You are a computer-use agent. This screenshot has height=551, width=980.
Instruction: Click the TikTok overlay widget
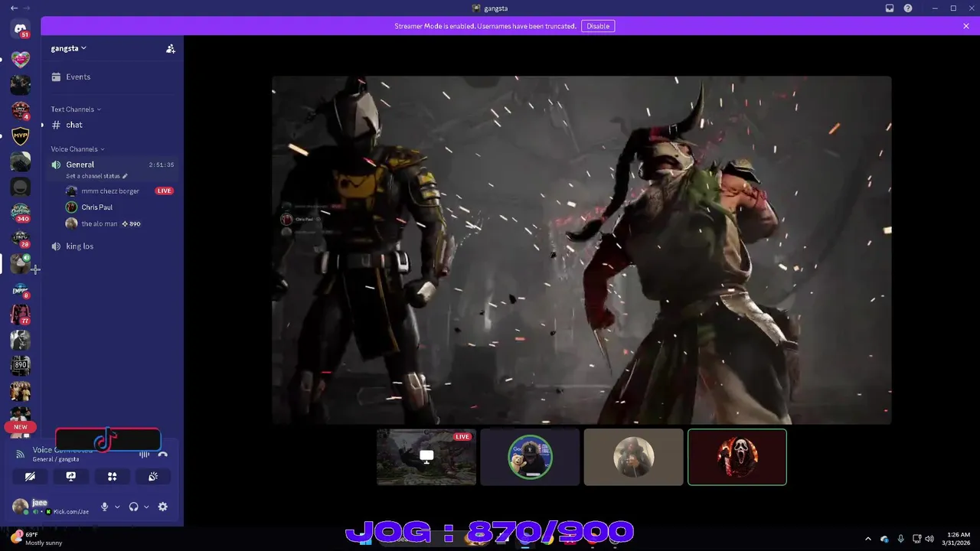(108, 440)
